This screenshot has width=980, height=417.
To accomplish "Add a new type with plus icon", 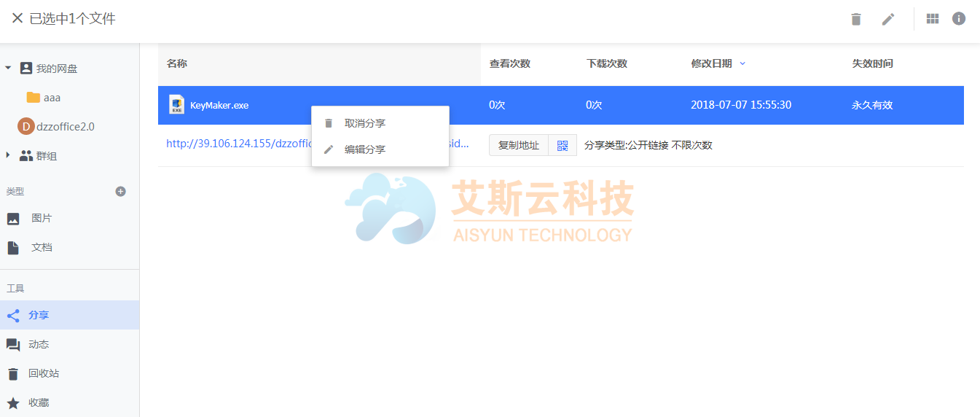I will [121, 192].
